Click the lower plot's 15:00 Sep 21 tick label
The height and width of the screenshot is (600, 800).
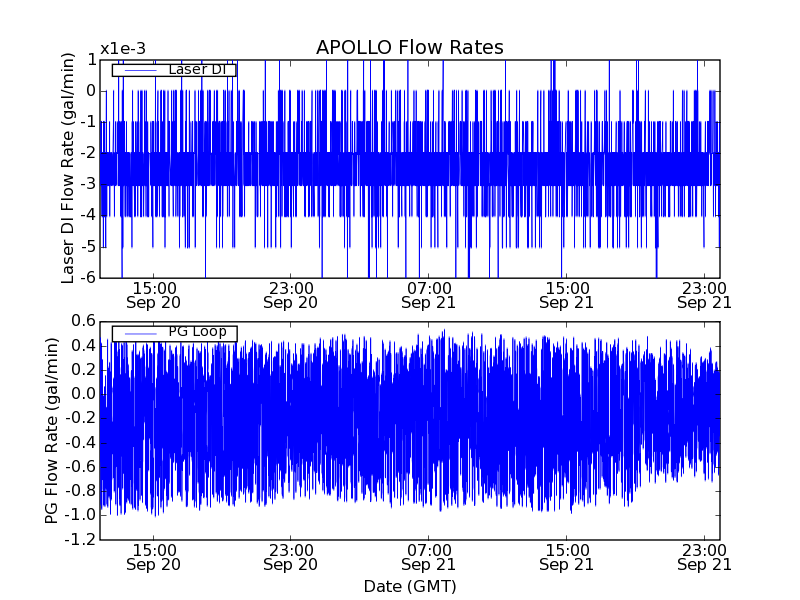pos(566,558)
